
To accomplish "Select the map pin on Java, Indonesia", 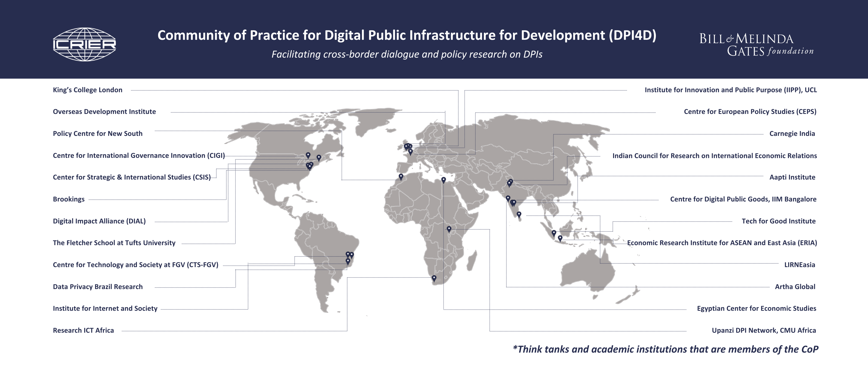I will coord(560,238).
